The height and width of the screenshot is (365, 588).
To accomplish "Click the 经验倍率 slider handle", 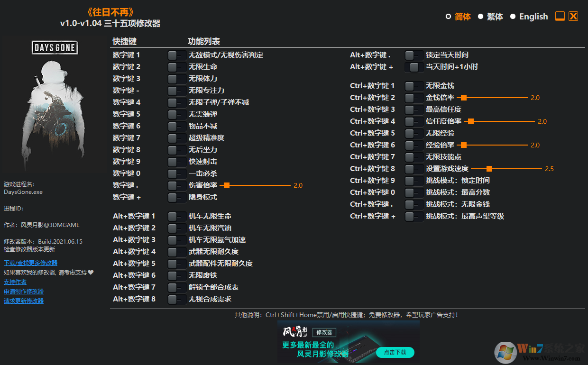I will click(464, 145).
